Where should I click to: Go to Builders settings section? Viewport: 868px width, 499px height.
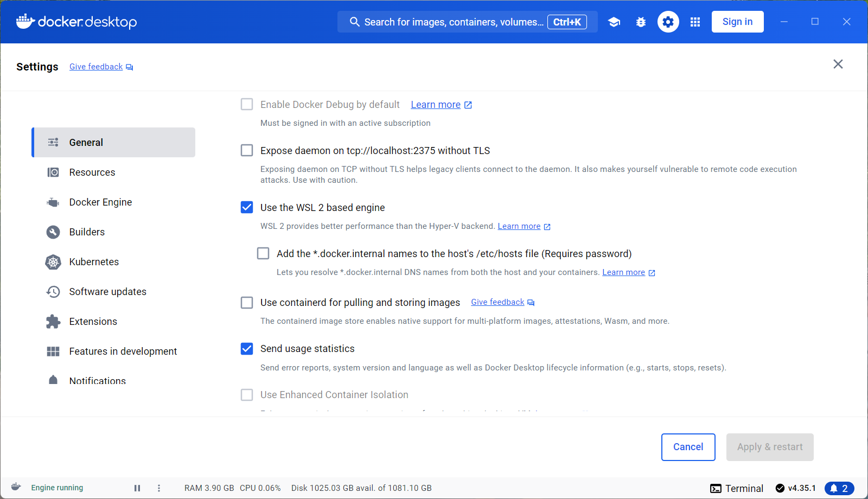[x=113, y=232]
